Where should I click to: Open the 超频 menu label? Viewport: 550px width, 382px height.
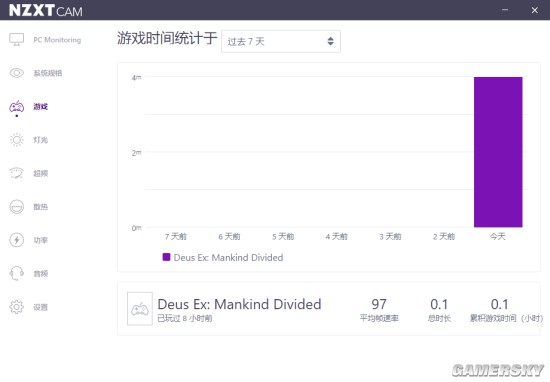[x=40, y=173]
